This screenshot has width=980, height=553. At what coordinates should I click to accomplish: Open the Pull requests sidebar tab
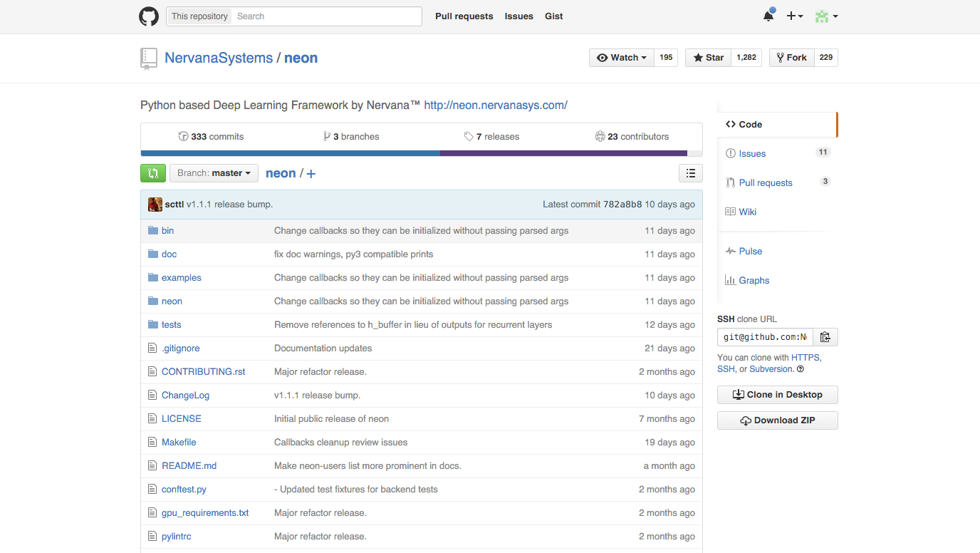[x=778, y=183]
